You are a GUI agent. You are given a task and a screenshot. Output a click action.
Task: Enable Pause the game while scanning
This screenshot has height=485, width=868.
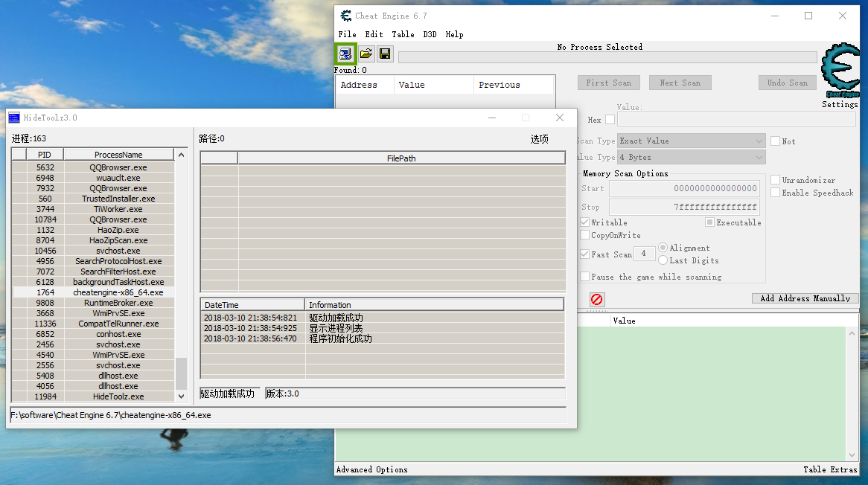pos(584,277)
